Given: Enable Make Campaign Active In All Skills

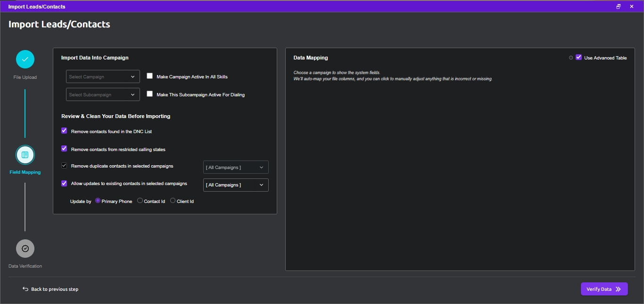Looking at the screenshot, I should click(150, 76).
